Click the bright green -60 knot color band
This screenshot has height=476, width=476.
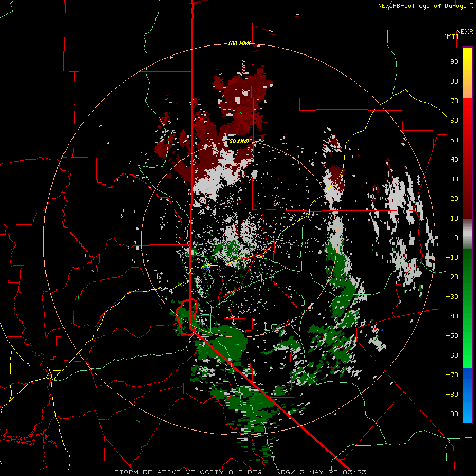[x=467, y=355]
